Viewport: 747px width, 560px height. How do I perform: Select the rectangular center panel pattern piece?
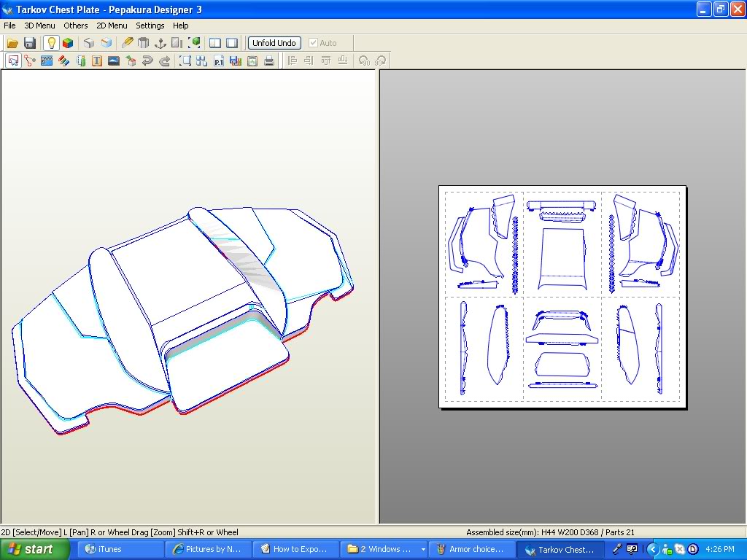[562, 259]
